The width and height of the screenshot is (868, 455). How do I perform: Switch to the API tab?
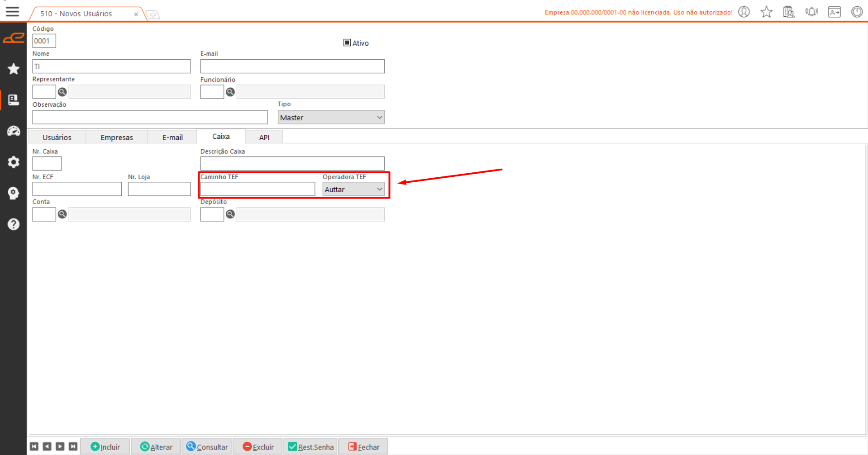coord(264,137)
